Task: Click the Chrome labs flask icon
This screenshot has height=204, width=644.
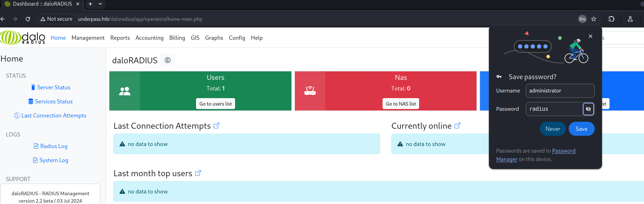Action: (x=630, y=19)
